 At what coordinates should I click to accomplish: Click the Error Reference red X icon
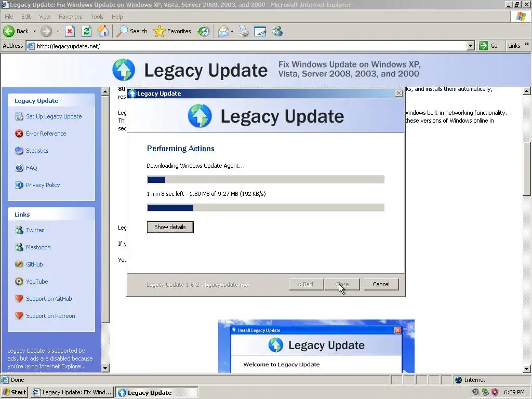click(19, 134)
